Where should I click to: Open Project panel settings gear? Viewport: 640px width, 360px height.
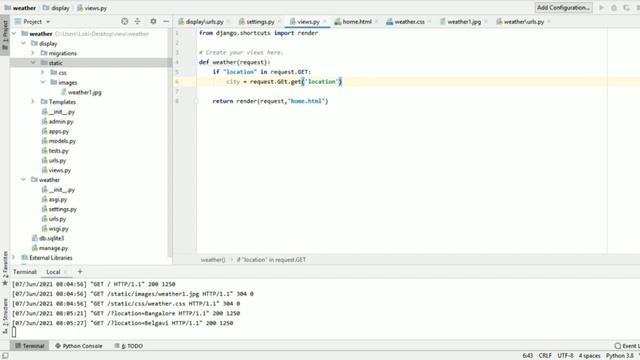pos(153,21)
